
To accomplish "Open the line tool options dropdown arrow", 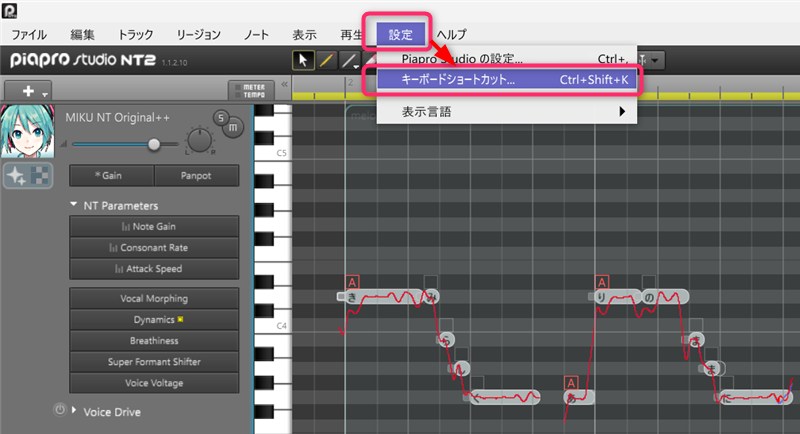I will (356, 66).
